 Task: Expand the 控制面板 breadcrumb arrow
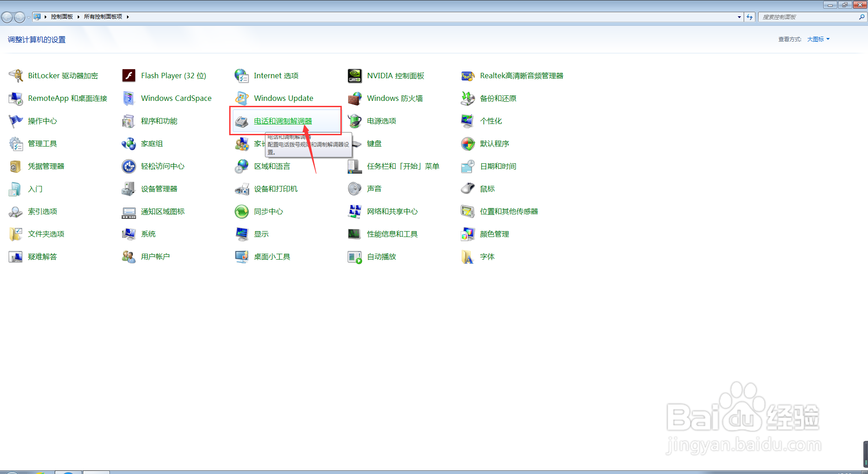[78, 17]
